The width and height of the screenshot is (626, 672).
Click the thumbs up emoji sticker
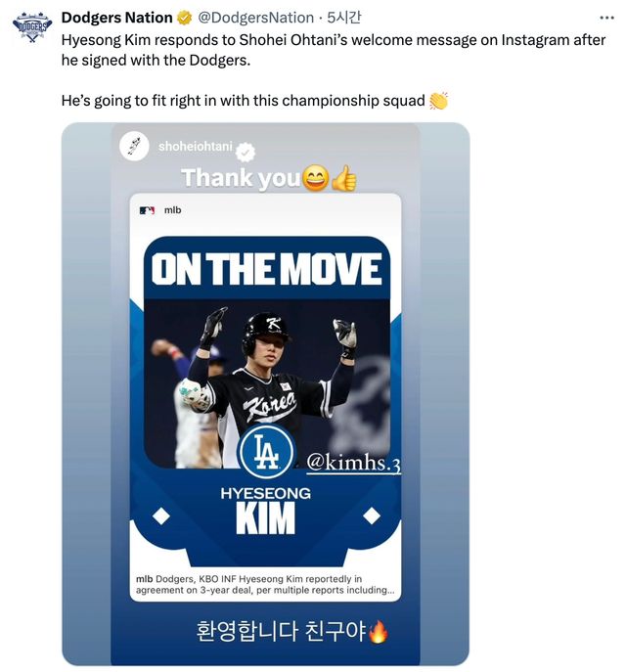pyautogui.click(x=344, y=178)
